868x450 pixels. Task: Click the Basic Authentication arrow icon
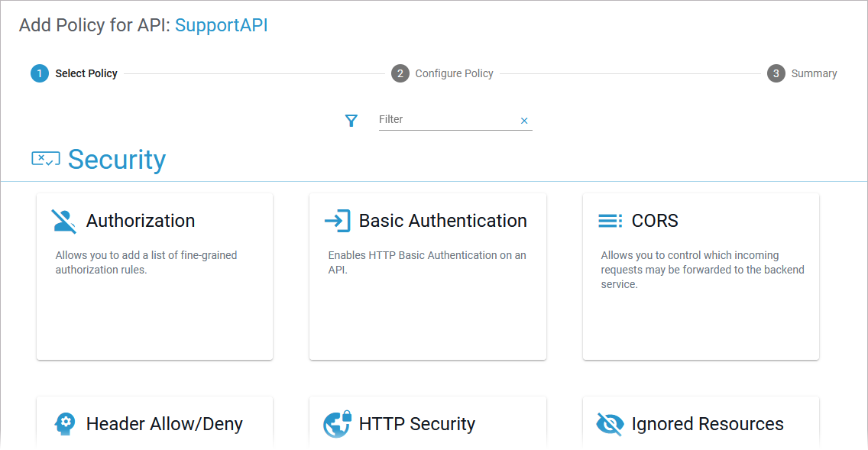(x=337, y=221)
